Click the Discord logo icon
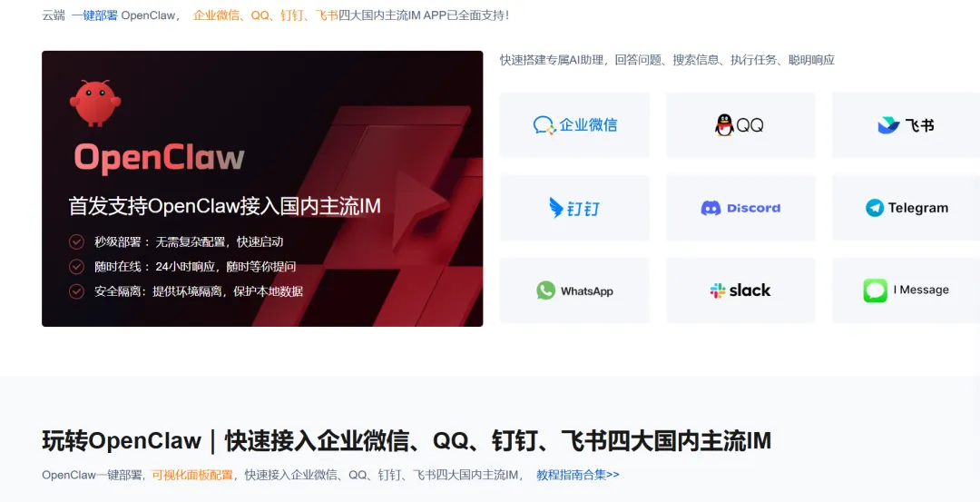 point(710,208)
